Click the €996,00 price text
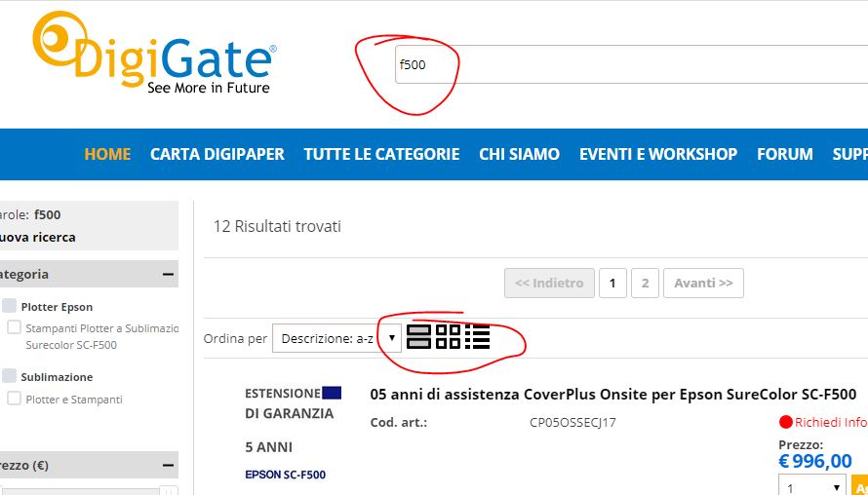Viewport: 868px width, 495px height. 815,461
